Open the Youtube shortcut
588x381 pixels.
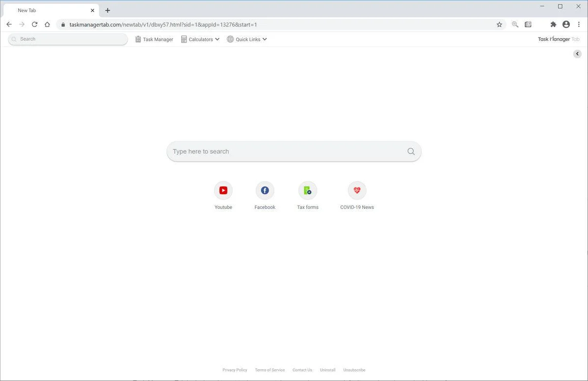coord(223,196)
